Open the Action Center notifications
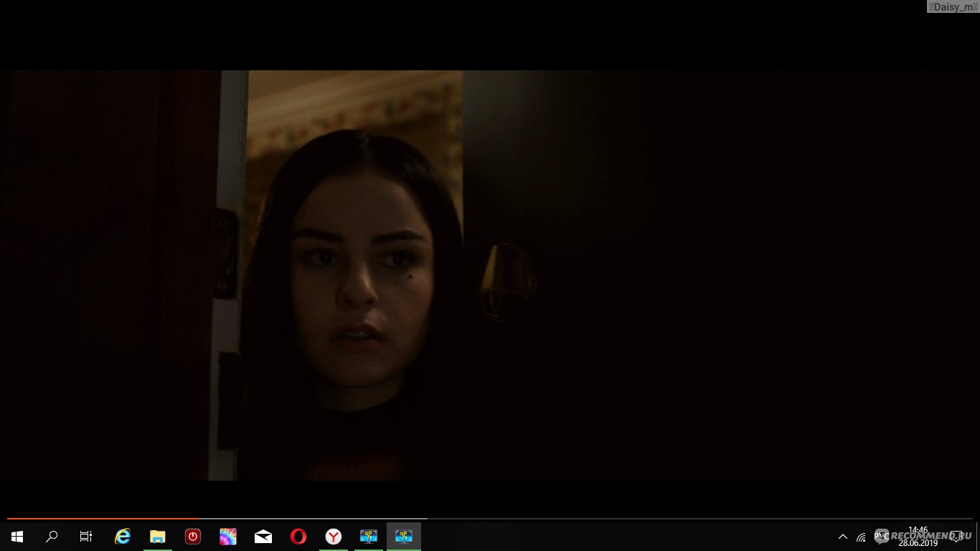This screenshot has height=551, width=980. 957,537
